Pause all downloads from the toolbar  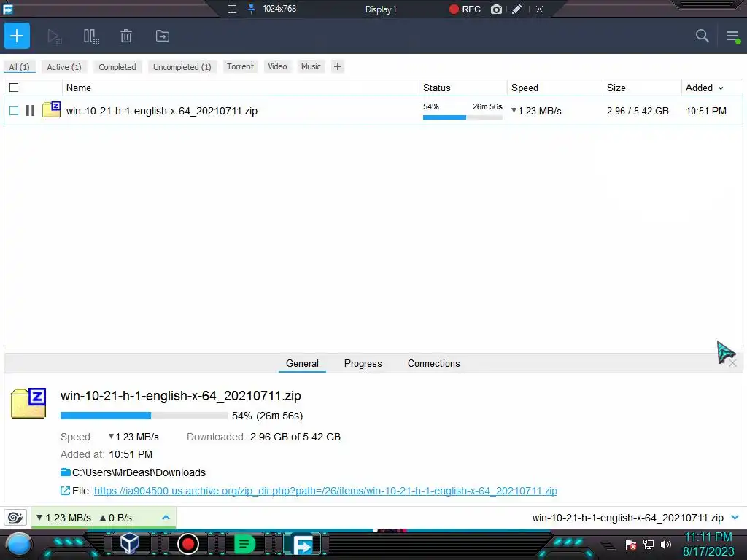pos(91,36)
